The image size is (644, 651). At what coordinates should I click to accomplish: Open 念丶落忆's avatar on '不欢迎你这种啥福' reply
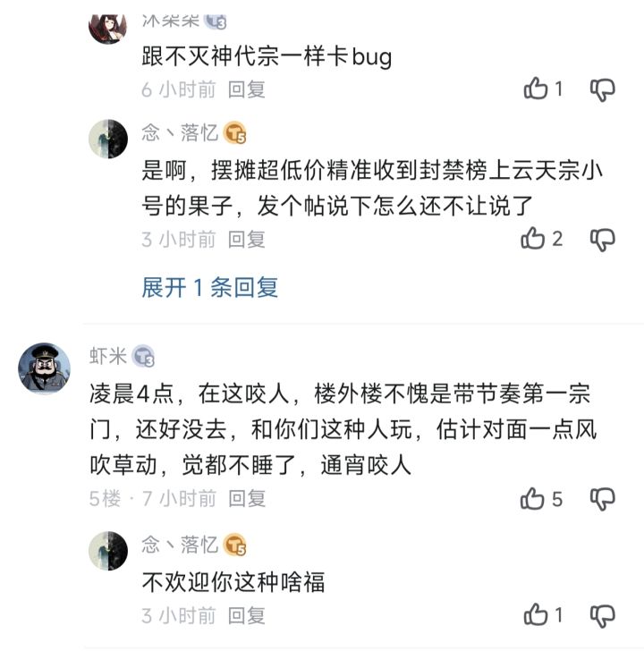point(108,549)
